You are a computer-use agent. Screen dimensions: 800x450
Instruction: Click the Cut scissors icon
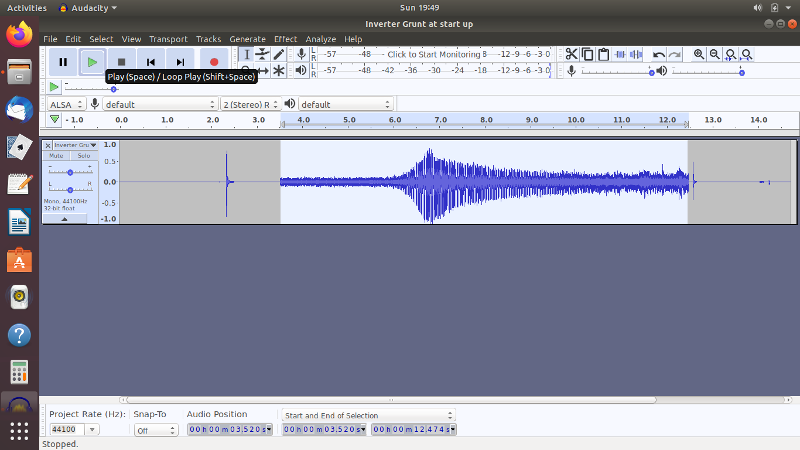click(x=571, y=54)
